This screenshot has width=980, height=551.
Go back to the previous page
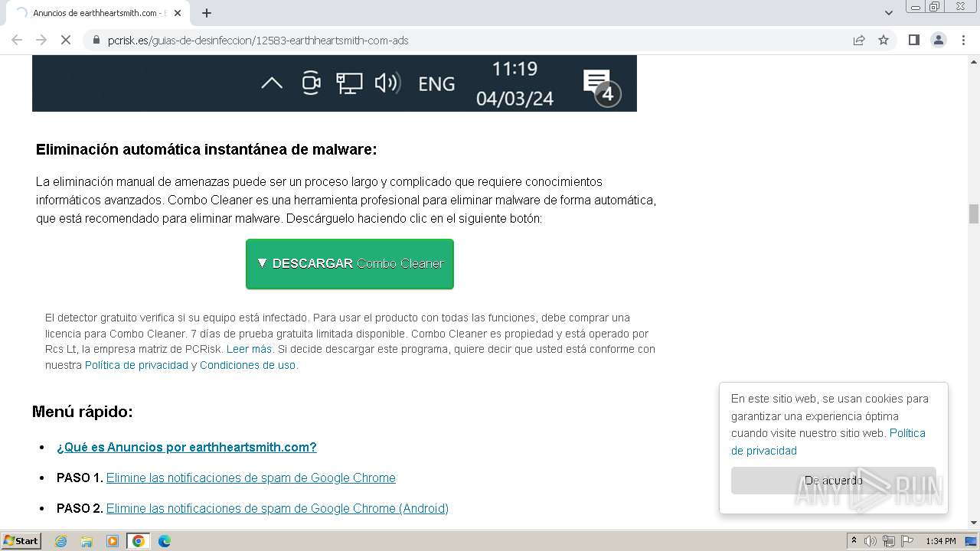coord(17,40)
